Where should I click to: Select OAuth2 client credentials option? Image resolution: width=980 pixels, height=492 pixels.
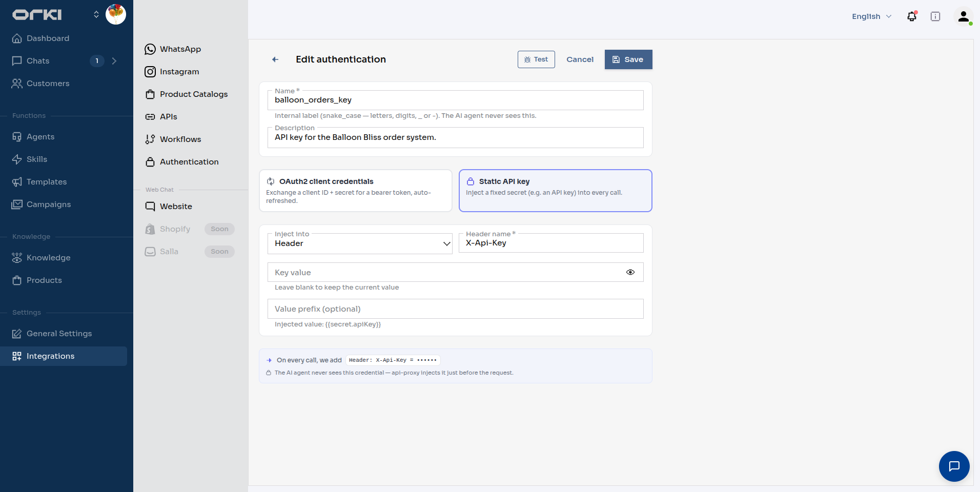356,191
